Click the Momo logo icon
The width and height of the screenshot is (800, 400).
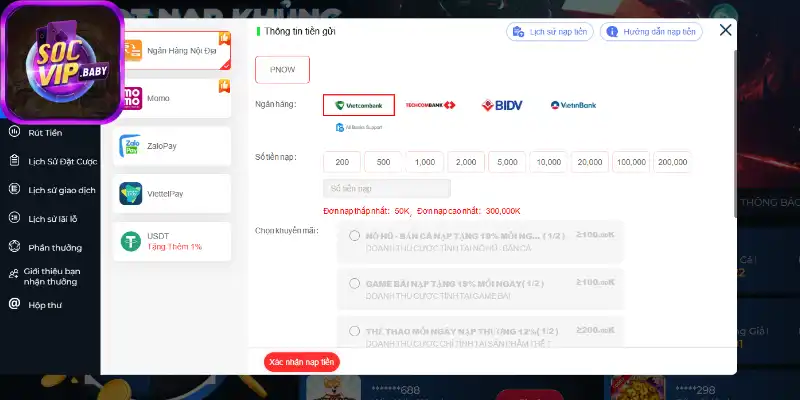(x=133, y=98)
